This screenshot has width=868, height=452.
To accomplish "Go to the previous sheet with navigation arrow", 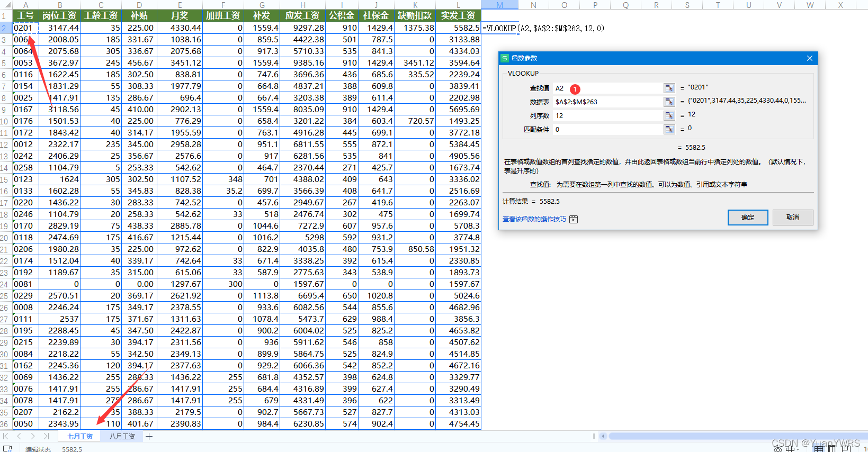I will pyautogui.click(x=19, y=436).
